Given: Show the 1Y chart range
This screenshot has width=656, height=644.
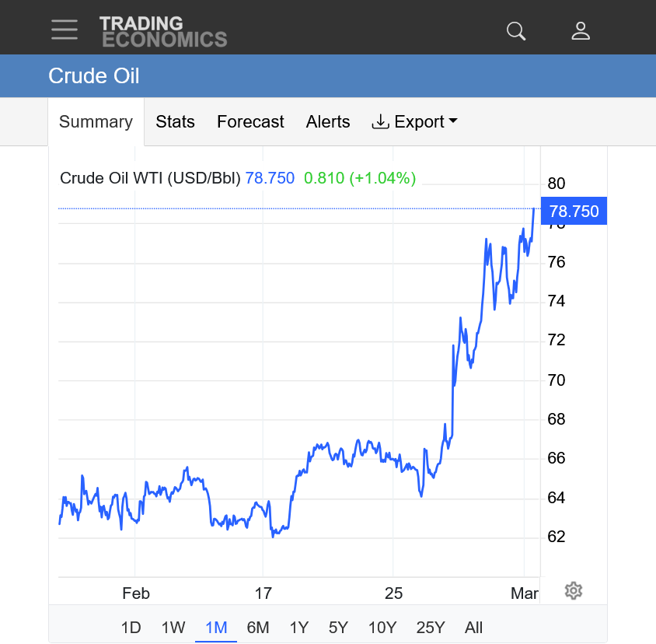Looking at the screenshot, I should pyautogui.click(x=299, y=627).
